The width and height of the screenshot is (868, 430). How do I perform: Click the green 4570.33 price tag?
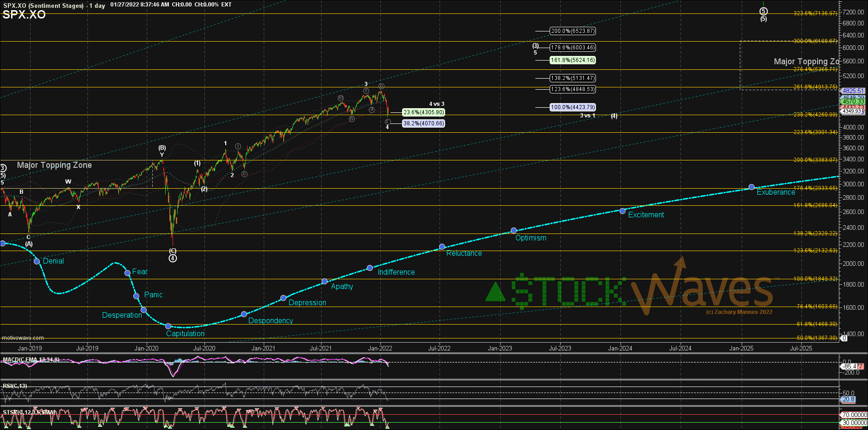point(853,101)
